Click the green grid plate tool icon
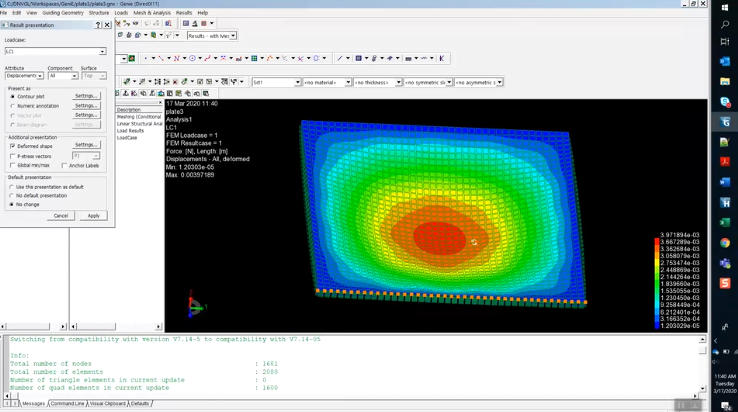The image size is (738, 412). [254, 58]
